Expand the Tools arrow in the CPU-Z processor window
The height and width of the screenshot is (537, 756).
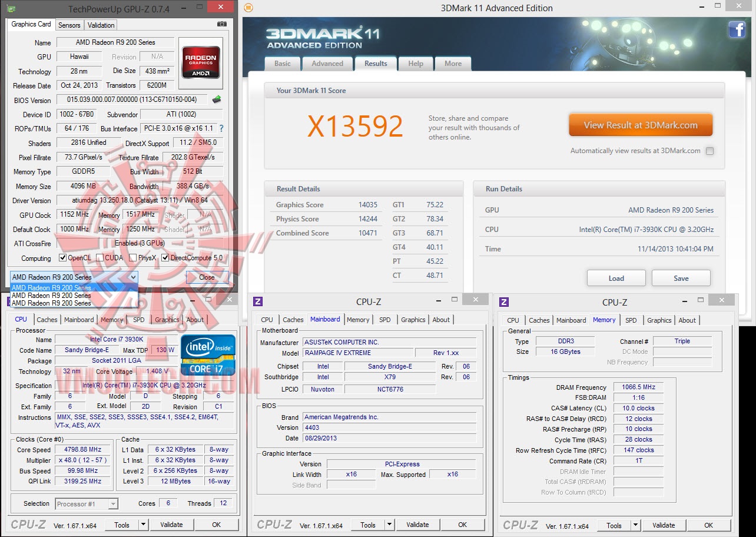coord(143,525)
